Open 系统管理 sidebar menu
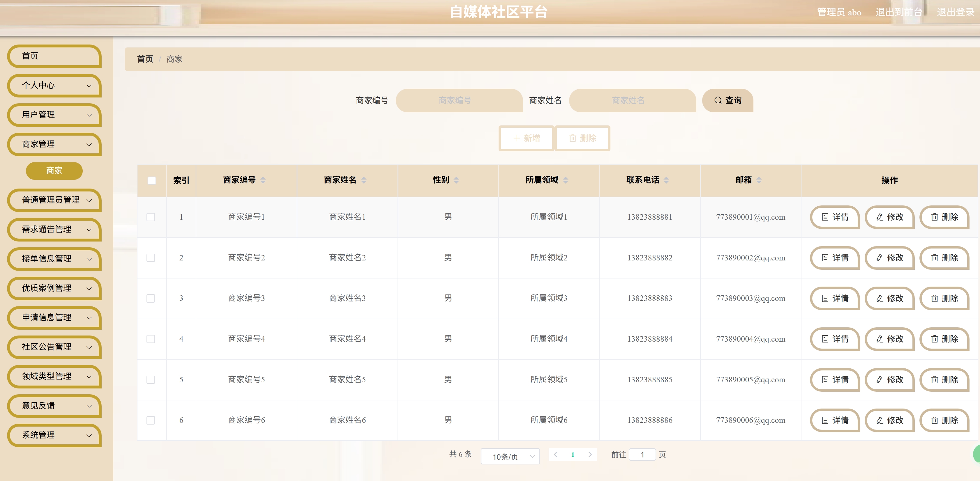The image size is (980, 481). pyautogui.click(x=54, y=435)
